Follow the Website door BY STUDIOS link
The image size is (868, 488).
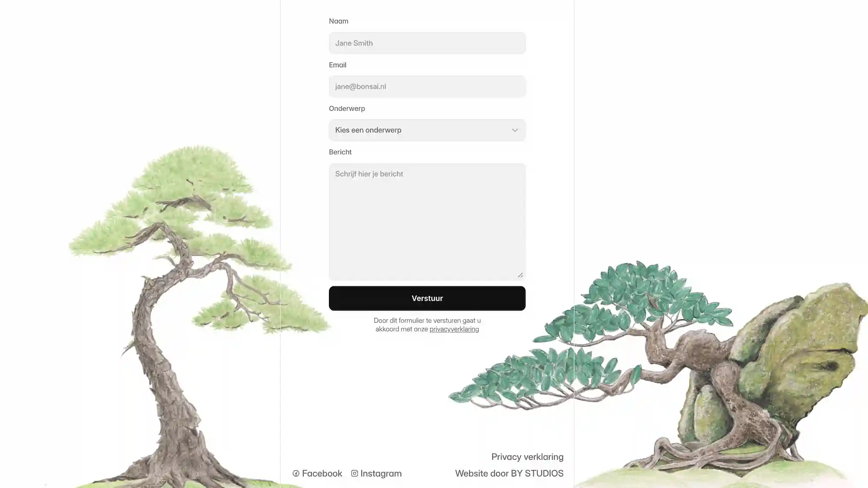tap(509, 473)
